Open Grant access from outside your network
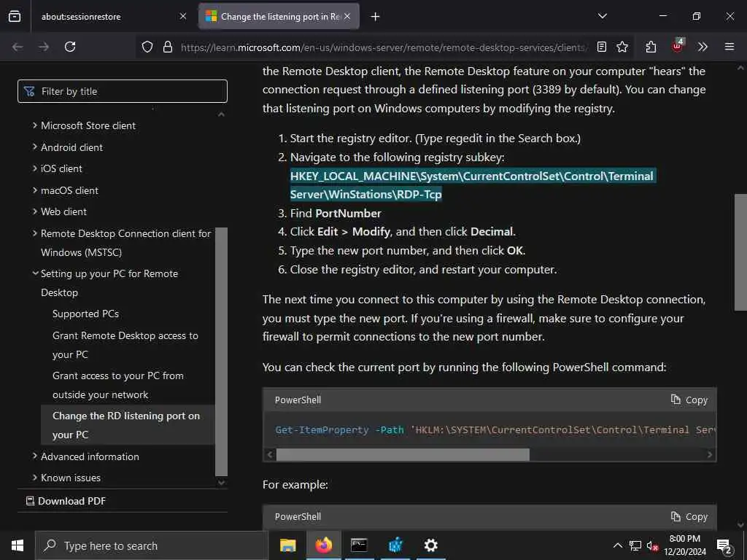The width and height of the screenshot is (747, 560). 118,385
